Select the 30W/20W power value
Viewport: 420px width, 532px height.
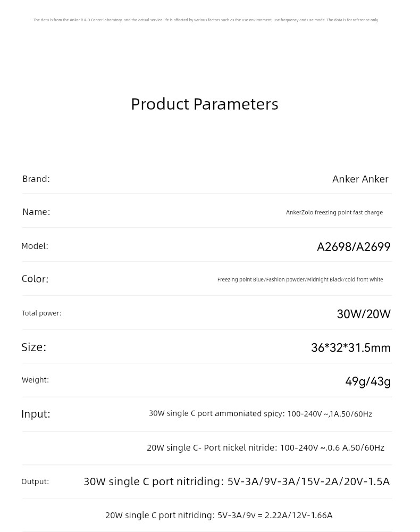coord(364,314)
